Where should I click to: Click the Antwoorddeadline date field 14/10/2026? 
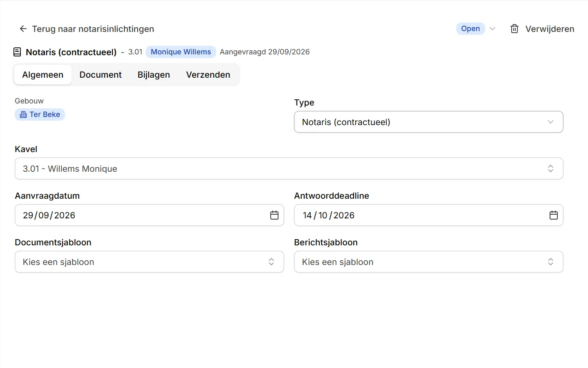point(429,215)
